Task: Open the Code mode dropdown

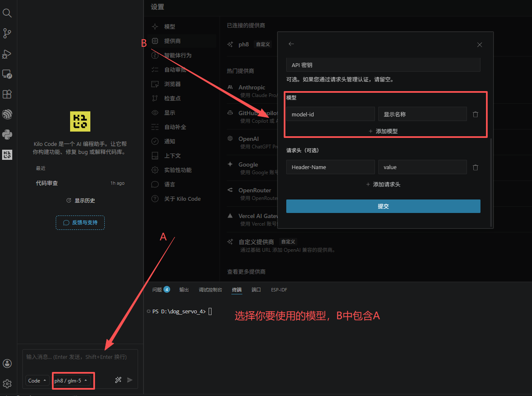Action: pos(37,380)
